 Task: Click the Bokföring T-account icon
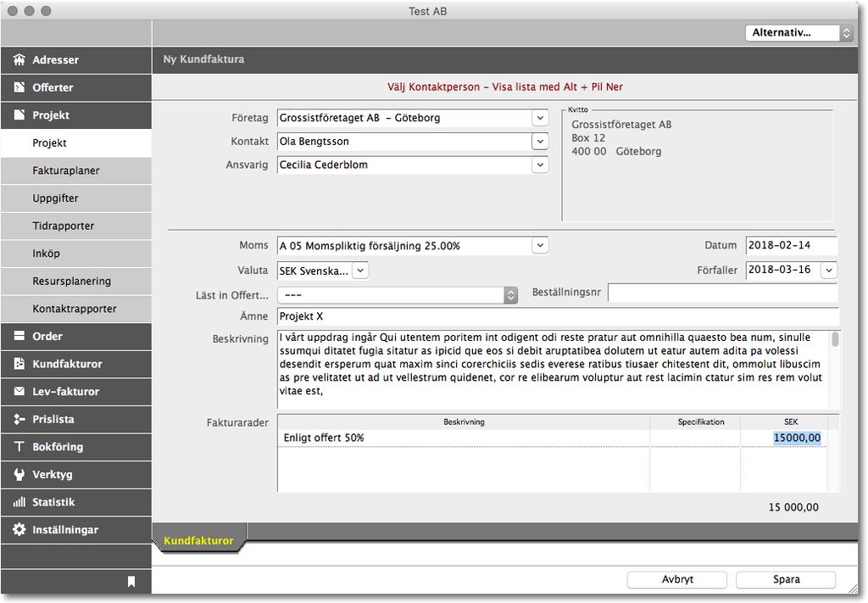[19, 446]
